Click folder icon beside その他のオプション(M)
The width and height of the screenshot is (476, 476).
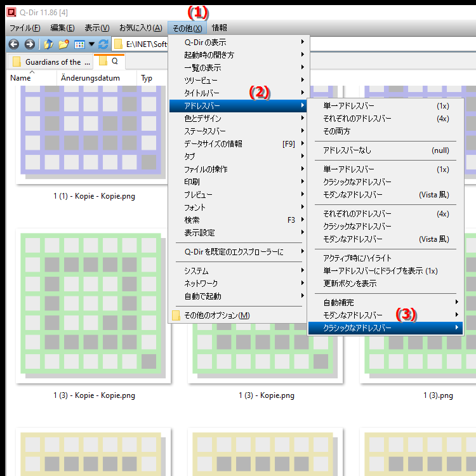(176, 315)
